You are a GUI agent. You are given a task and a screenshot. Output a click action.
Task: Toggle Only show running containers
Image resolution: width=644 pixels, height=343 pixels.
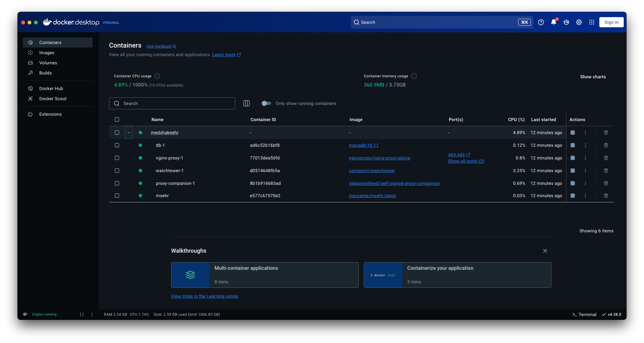pyautogui.click(x=266, y=103)
